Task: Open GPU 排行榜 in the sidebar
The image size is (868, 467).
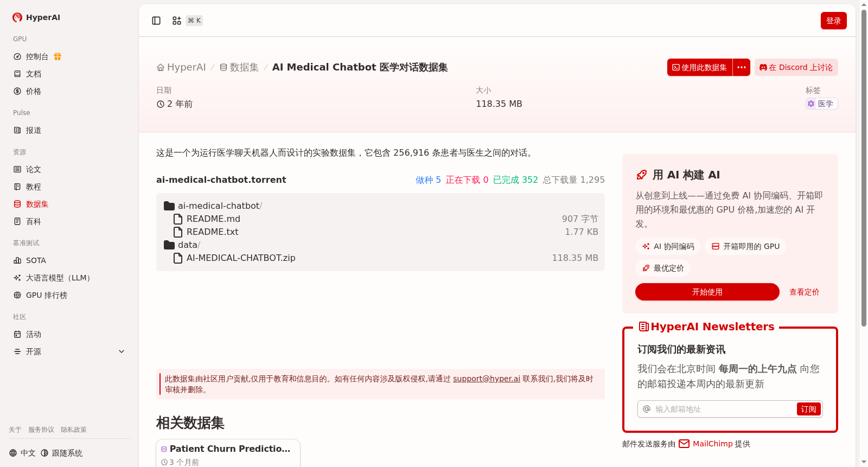Action: coord(69,295)
